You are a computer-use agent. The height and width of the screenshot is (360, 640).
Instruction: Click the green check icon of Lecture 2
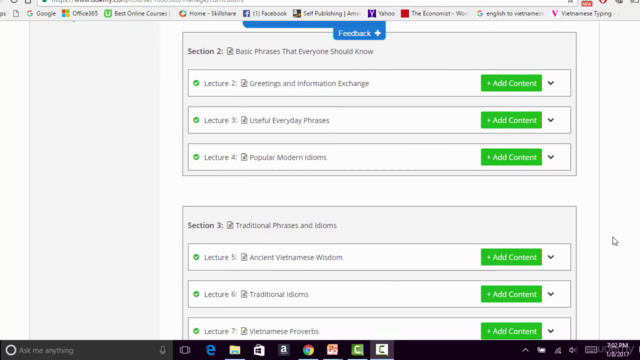click(x=196, y=83)
